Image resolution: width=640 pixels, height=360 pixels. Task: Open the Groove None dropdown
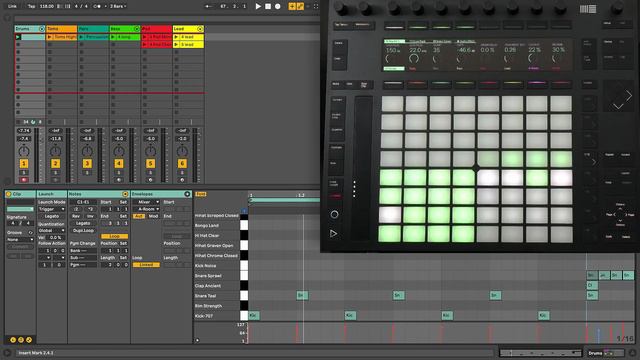pos(20,240)
